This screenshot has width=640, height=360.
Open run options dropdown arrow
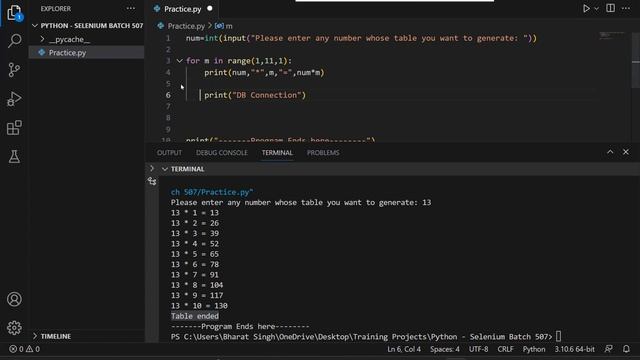click(596, 9)
